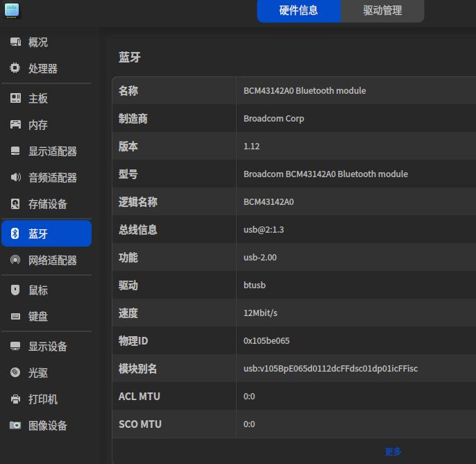This screenshot has width=476, height=464.
Task: Open the 显示适配器 sidebar entry
Action: (46, 151)
